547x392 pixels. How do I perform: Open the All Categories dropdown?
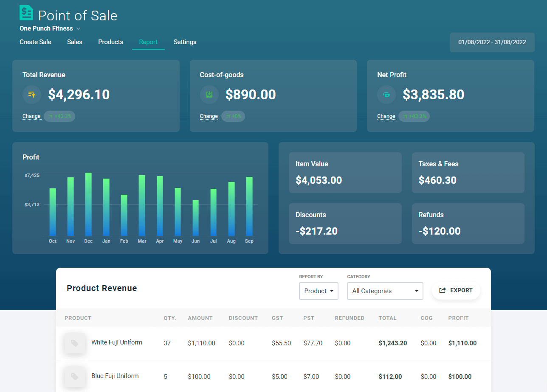385,291
